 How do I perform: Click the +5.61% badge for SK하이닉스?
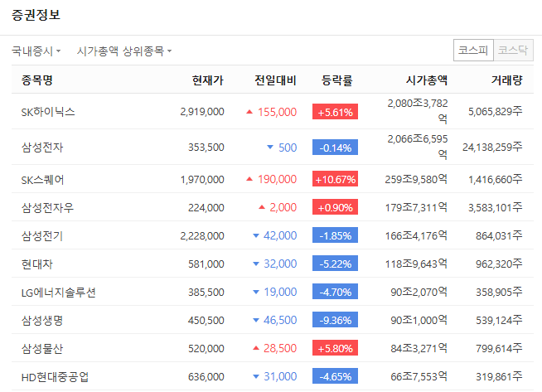click(335, 112)
